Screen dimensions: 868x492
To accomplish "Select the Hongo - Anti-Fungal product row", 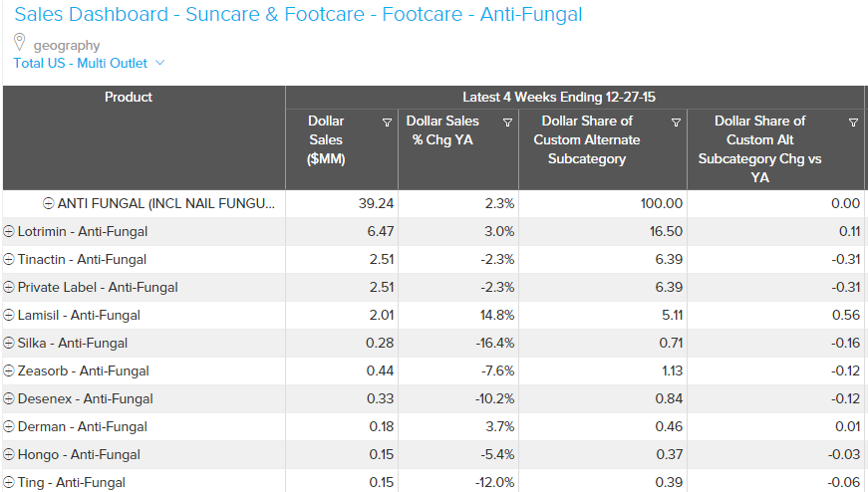I will click(79, 454).
